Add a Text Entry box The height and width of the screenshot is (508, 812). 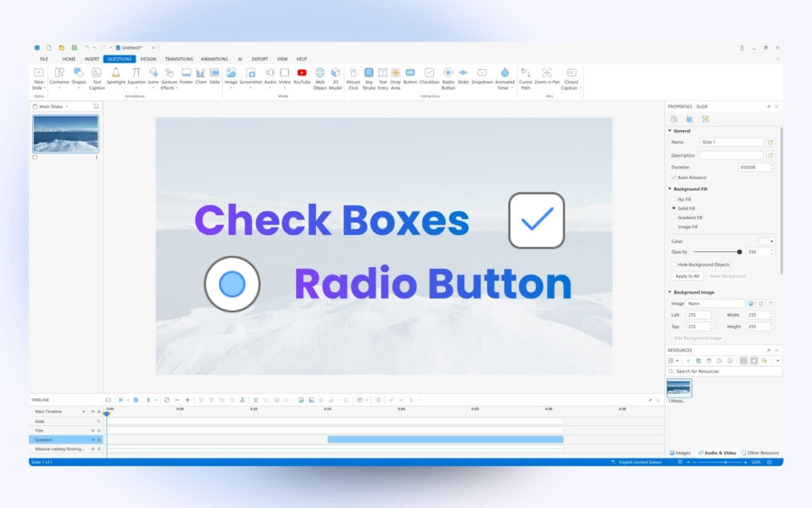point(383,78)
